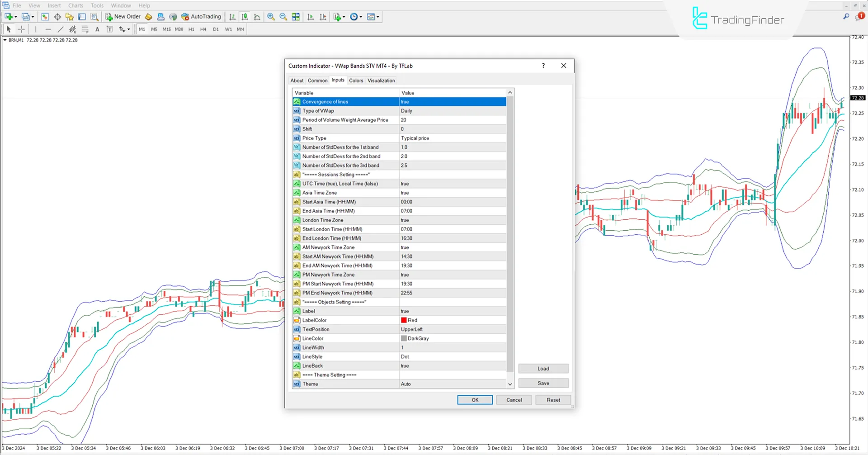The image size is (868, 455).
Task: Click the Red LabelColor swatch
Action: (x=404, y=320)
